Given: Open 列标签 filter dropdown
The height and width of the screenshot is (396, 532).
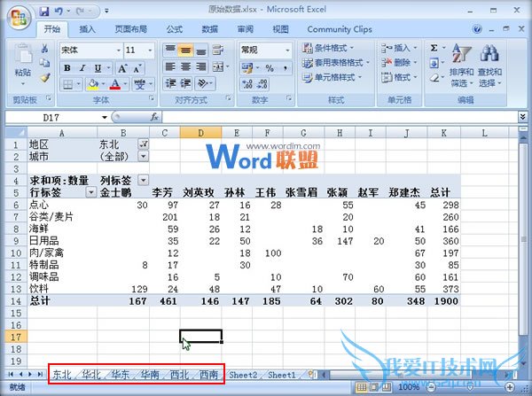Looking at the screenshot, I should [144, 180].
